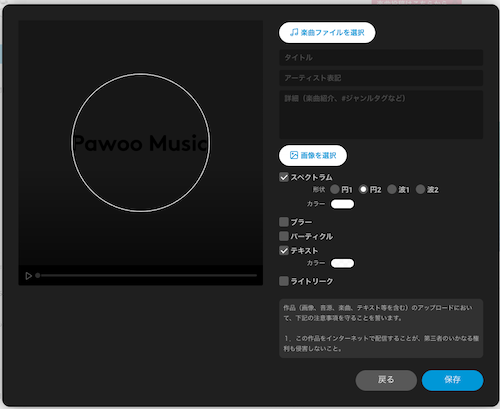
Task: Click the 戻る button
Action: [386, 380]
